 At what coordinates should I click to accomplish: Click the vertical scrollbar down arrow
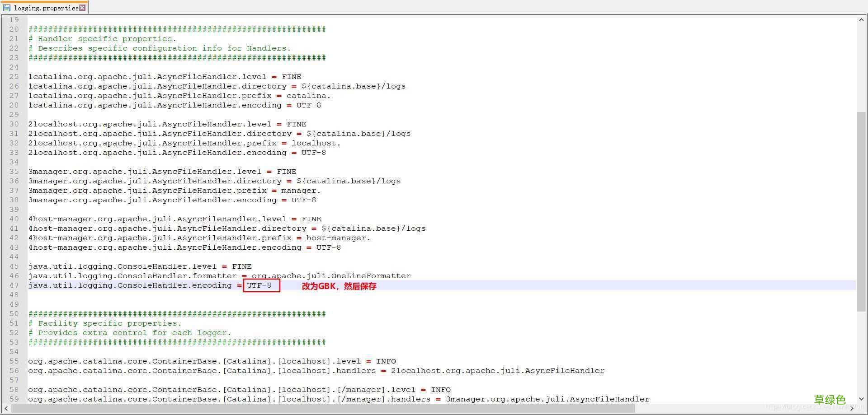(861, 399)
